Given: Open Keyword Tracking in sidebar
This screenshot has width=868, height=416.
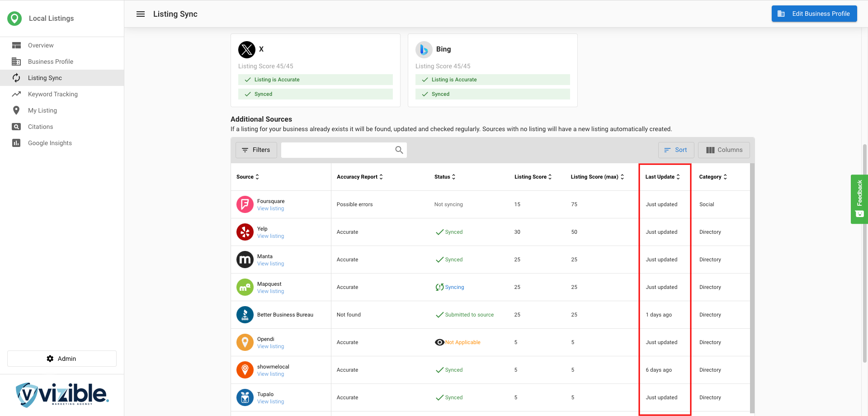Looking at the screenshot, I should (x=53, y=94).
